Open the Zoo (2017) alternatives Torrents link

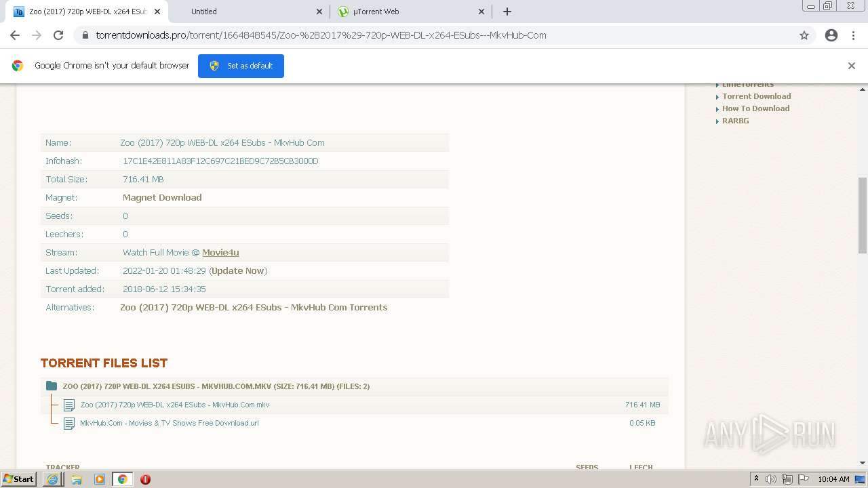point(254,308)
